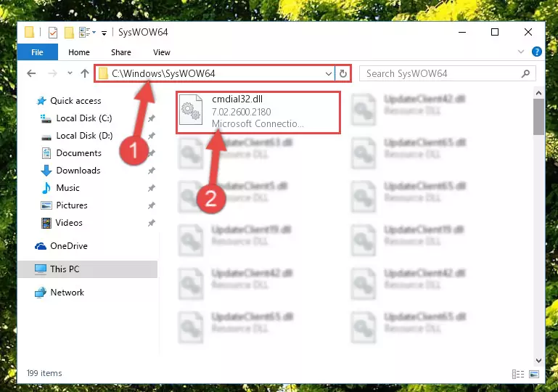Click the 199 items status text
This screenshot has width=558, height=392.
point(44,373)
